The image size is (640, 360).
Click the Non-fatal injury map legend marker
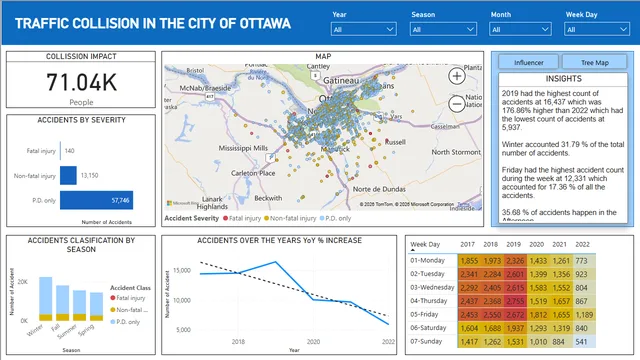click(x=267, y=218)
